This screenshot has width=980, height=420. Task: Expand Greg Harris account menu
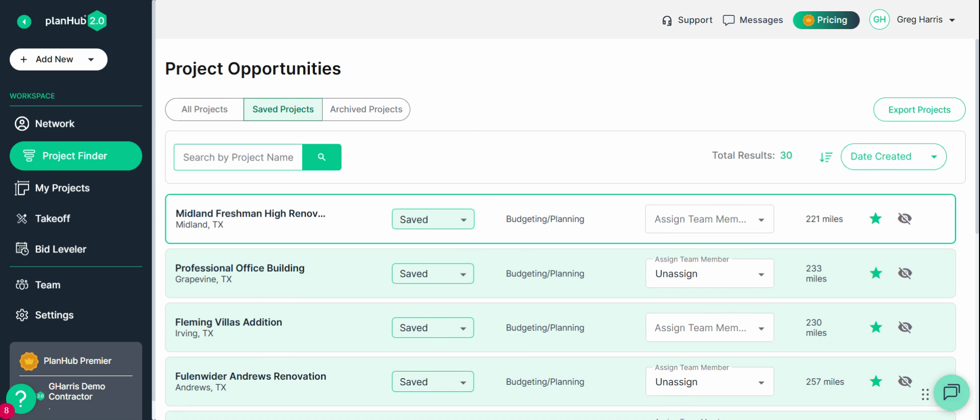(925, 20)
